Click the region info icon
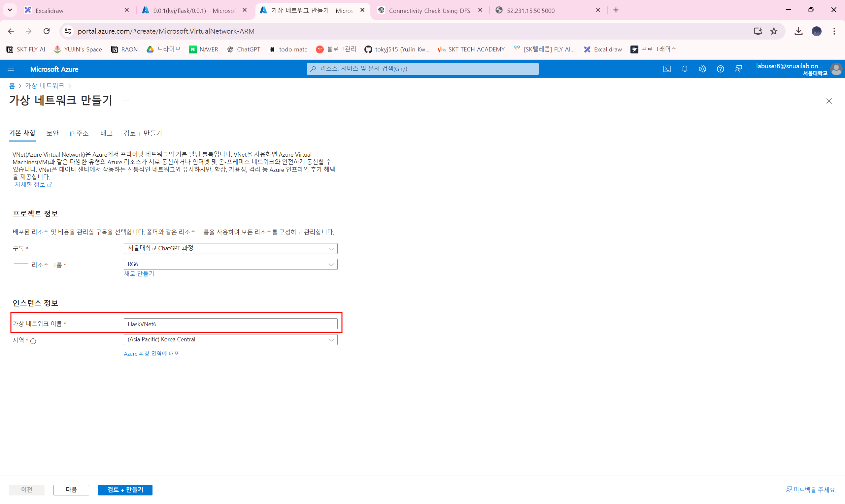 (33, 341)
